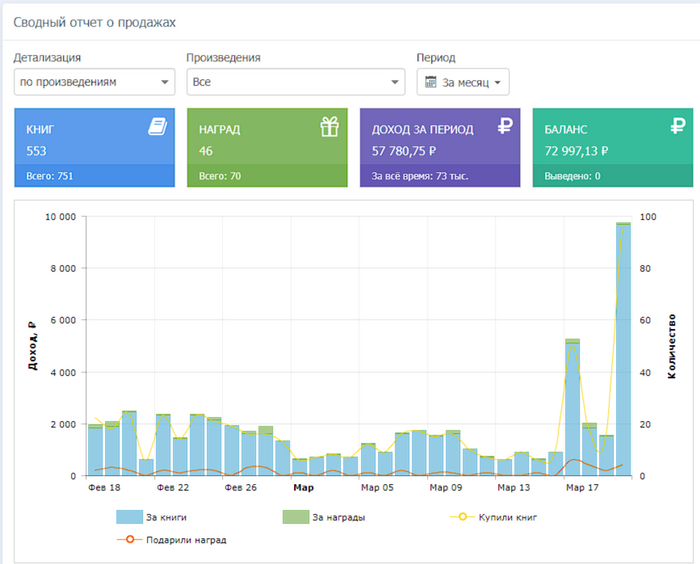Toggle 'За награды' series in chart legend

point(323,517)
